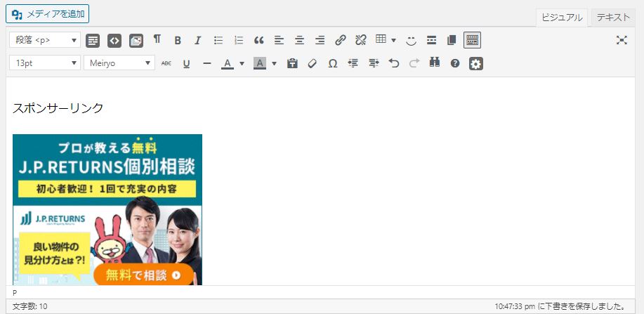Screen dimensions: 644x314
Task: Toggle underline formatting
Action: (x=187, y=64)
